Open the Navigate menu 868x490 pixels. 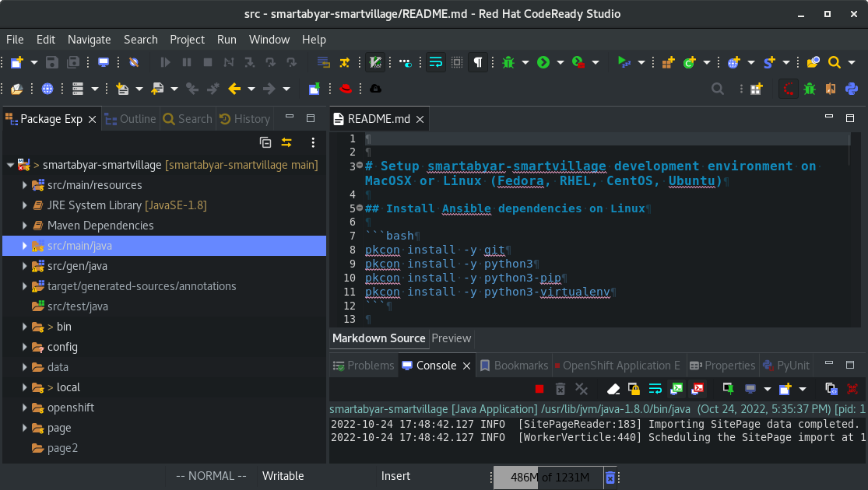point(89,40)
